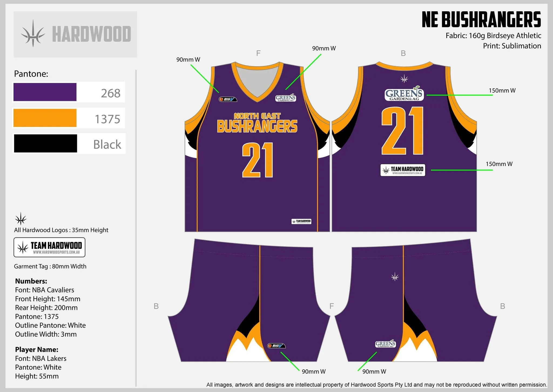
Task: Click the front jersey number 21
Action: coord(258,160)
